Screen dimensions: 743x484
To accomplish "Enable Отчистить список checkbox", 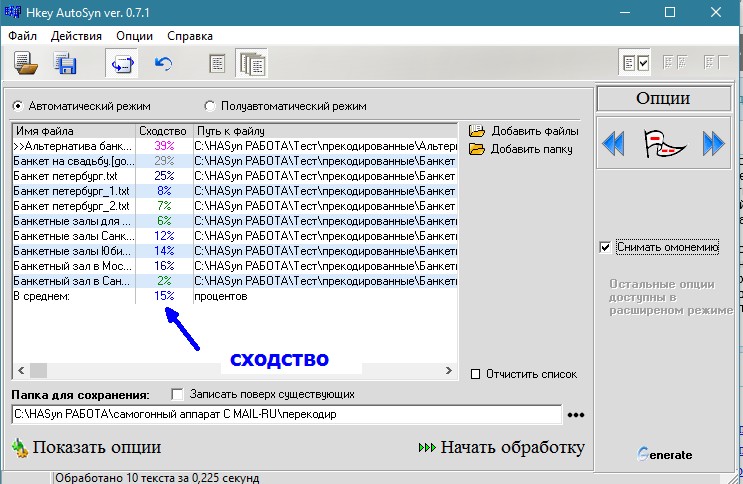I will 475,374.
